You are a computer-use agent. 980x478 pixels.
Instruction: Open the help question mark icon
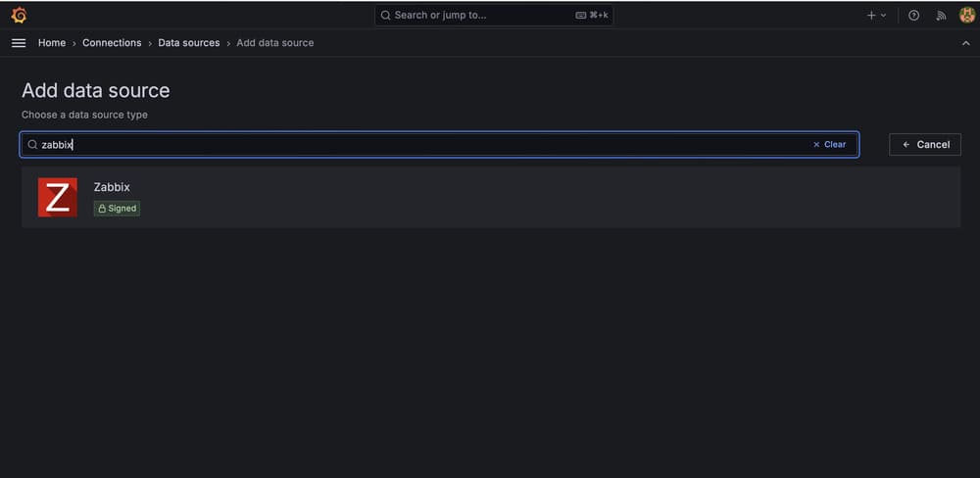(913, 16)
